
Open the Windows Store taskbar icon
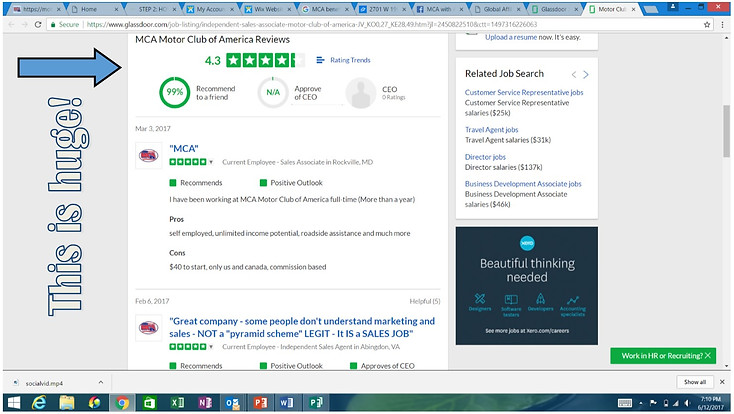(x=149, y=403)
